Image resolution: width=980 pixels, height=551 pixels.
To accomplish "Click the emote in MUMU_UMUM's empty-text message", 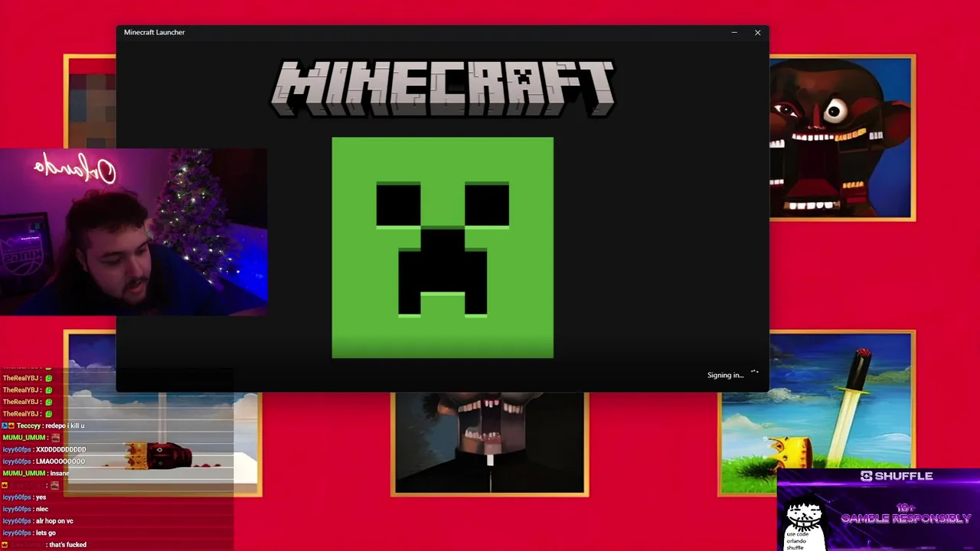I will (x=55, y=438).
